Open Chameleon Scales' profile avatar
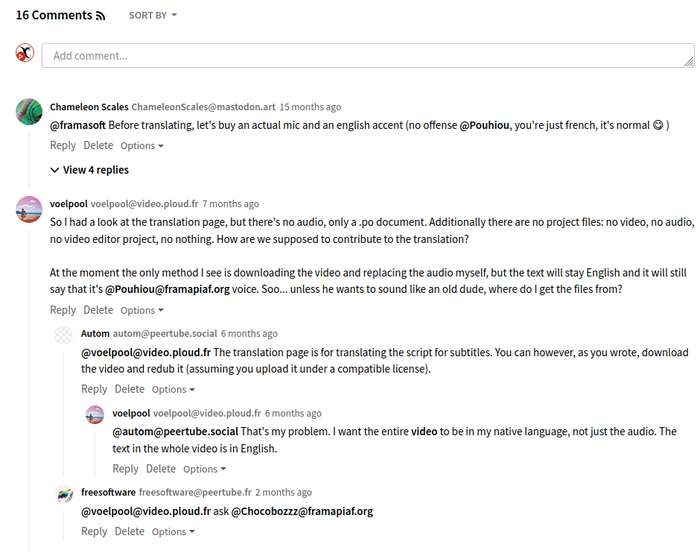The image size is (700, 556). [x=28, y=111]
